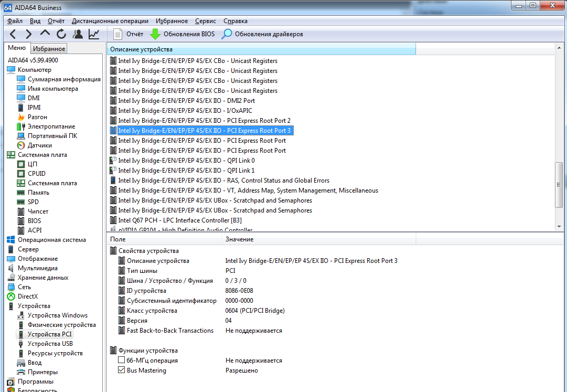Select CPUID in the tree
The image size is (567, 392).
37,174
